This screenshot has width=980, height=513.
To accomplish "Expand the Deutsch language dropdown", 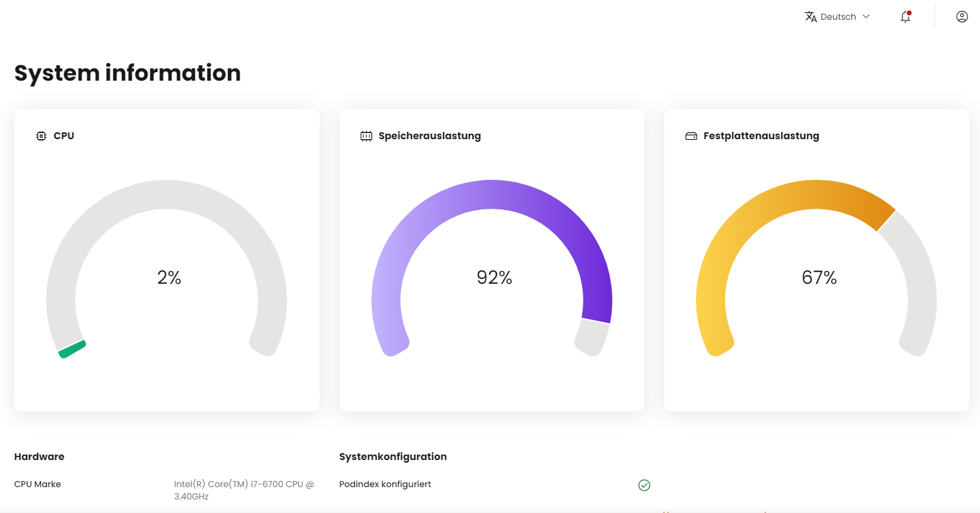I will pyautogui.click(x=838, y=17).
